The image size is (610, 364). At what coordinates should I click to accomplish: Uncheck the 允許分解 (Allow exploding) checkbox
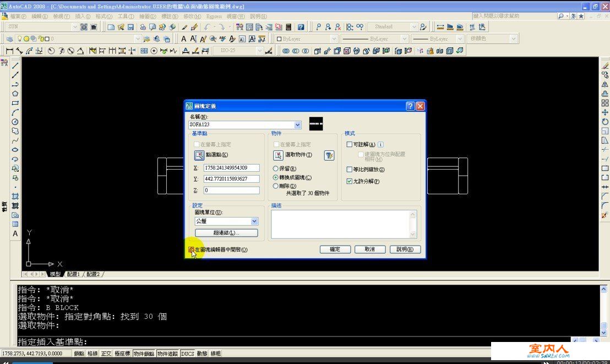pos(349,181)
